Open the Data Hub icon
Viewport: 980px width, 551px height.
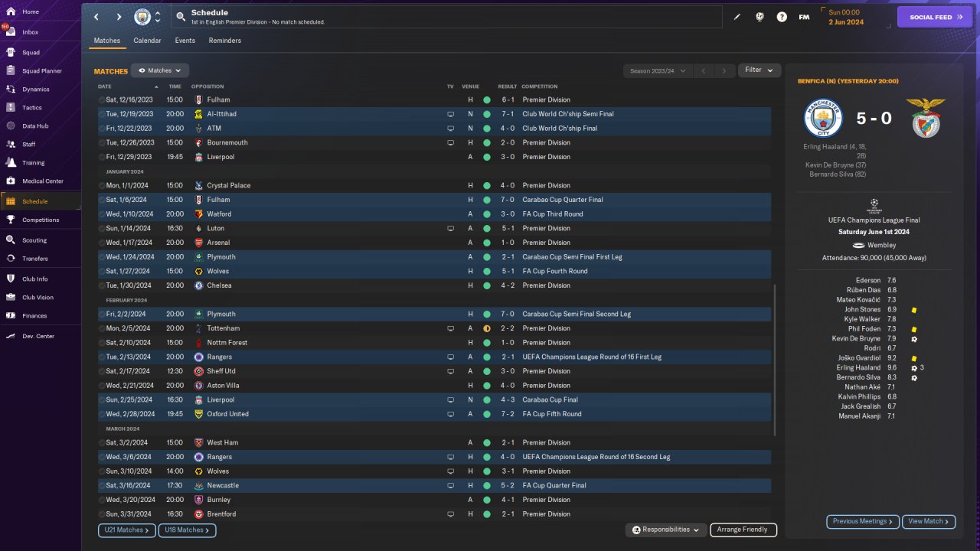[11, 126]
